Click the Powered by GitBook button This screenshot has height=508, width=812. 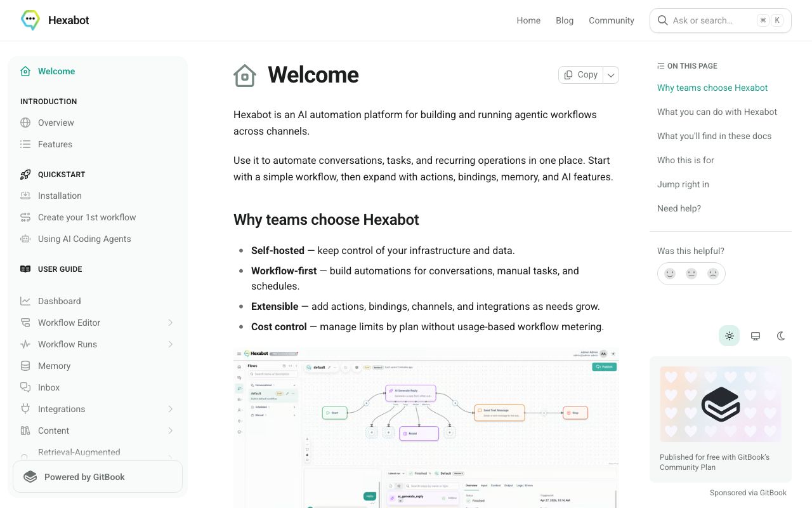[98, 477]
